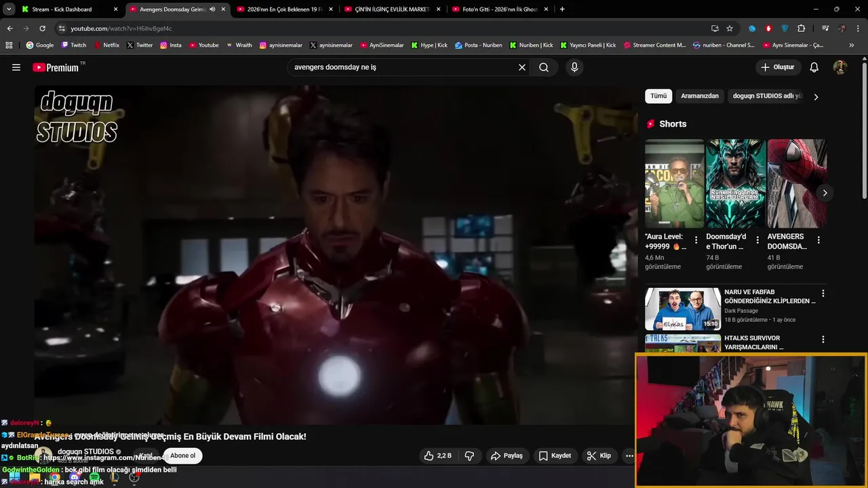Open NARU VE FABFAB video thumbnail
Viewport: 868px width, 488px height.
[x=683, y=308]
